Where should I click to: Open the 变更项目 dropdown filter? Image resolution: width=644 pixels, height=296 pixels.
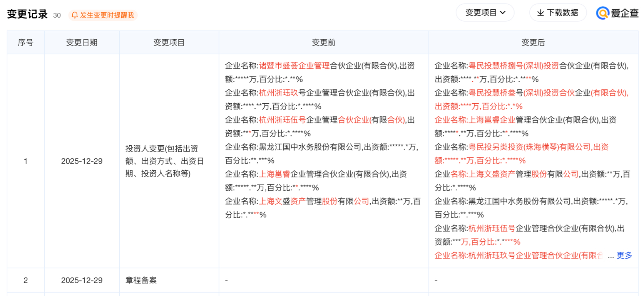click(485, 13)
